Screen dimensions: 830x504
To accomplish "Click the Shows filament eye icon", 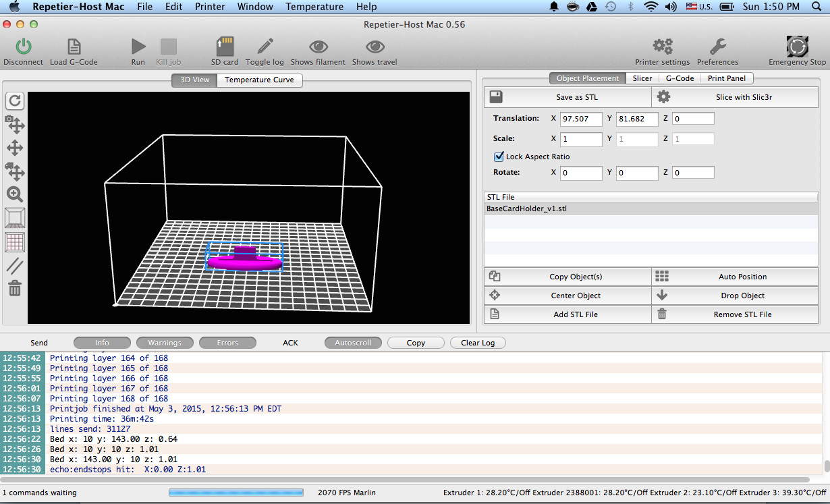I will 318,47.
